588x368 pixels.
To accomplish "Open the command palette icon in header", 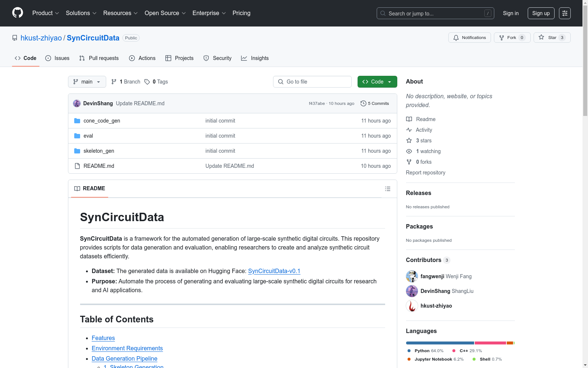I will [565, 13].
